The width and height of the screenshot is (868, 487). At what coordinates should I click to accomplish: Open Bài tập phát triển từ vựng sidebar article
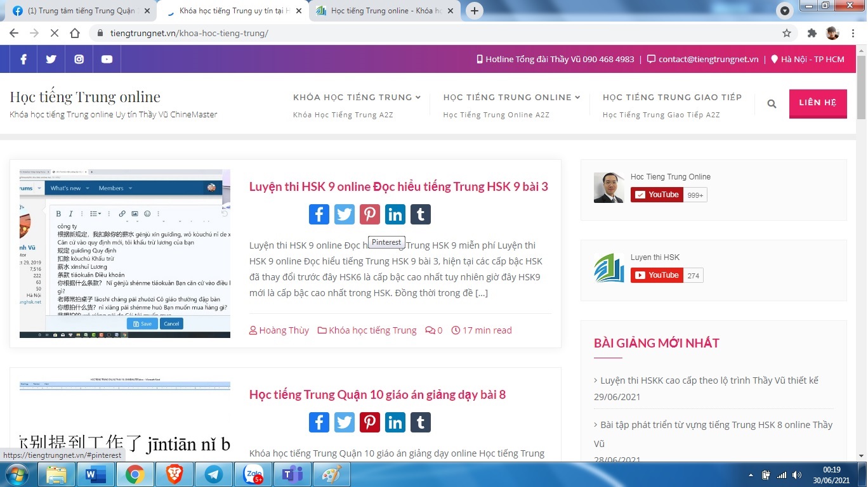pos(713,434)
